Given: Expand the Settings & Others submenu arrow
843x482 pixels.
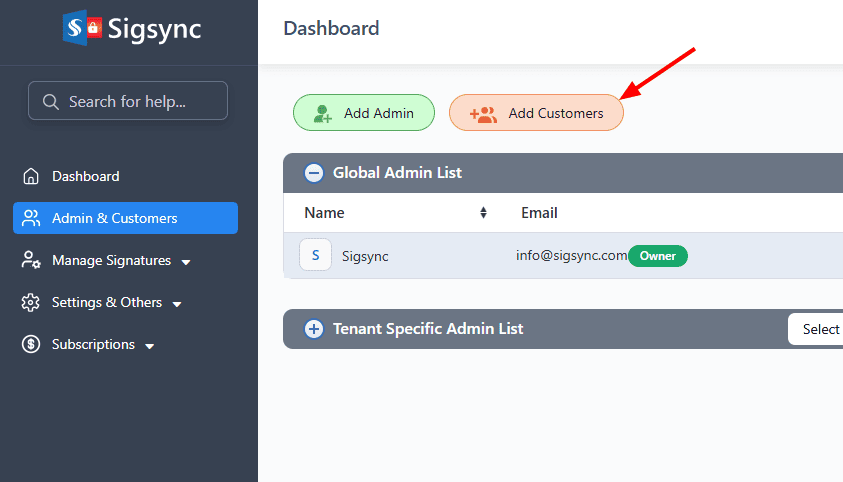Looking at the screenshot, I should coord(177,304).
